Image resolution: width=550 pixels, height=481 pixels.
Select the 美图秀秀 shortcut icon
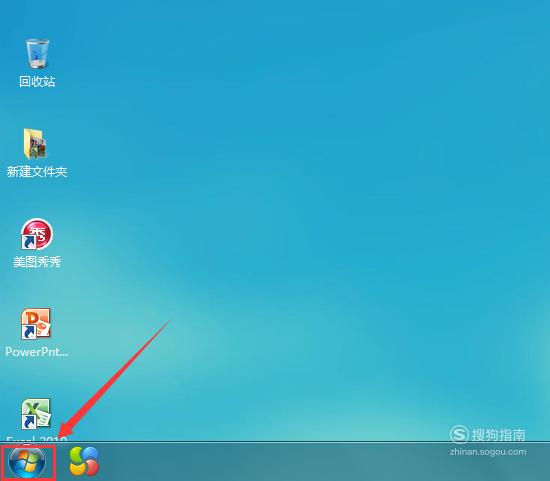36,234
